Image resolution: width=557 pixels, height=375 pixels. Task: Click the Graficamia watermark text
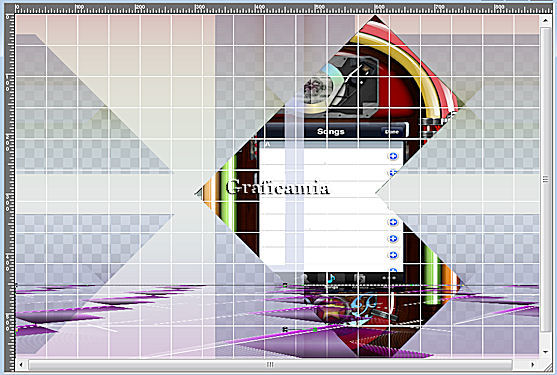(x=277, y=187)
